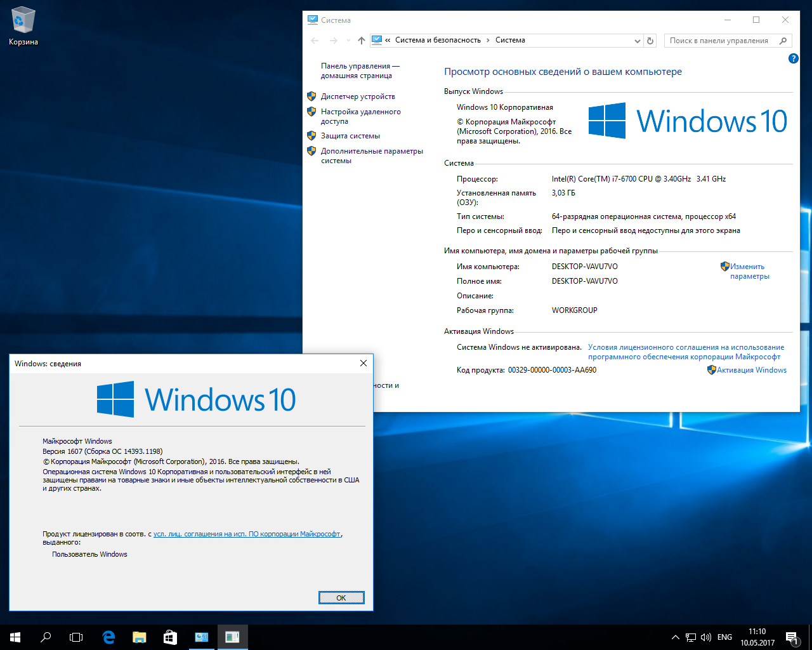Open the Action Center notifications icon
The width and height of the screenshot is (812, 650).
(792, 637)
